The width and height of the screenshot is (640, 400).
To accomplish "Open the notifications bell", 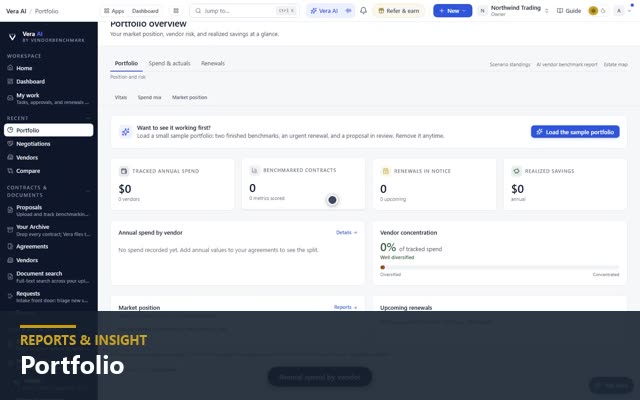I will pos(363,11).
